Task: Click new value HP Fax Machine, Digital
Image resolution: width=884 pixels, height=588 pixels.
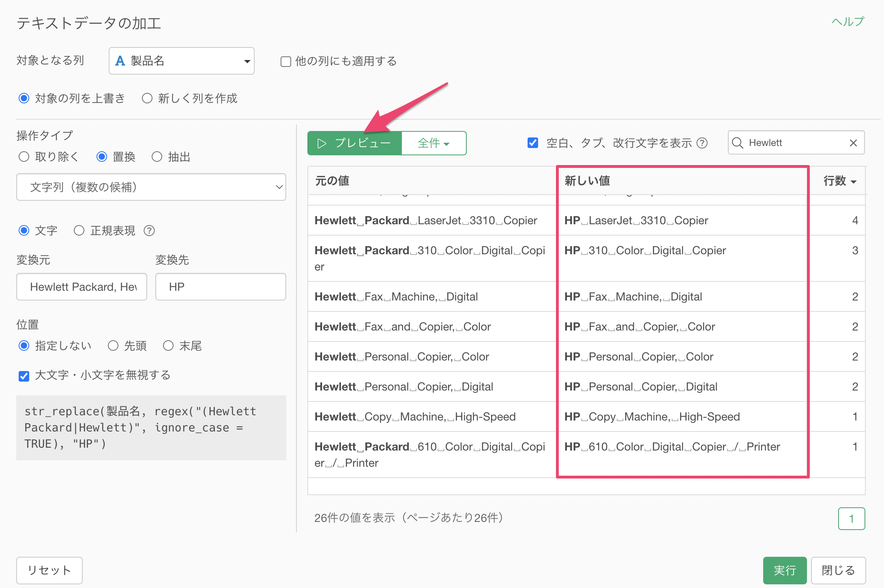Action: point(633,297)
